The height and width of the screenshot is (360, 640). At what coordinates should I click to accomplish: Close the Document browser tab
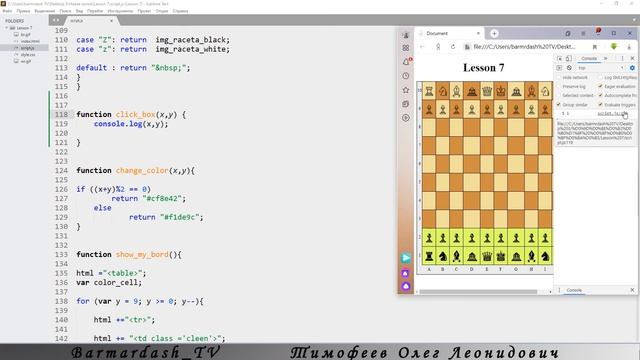[x=478, y=33]
